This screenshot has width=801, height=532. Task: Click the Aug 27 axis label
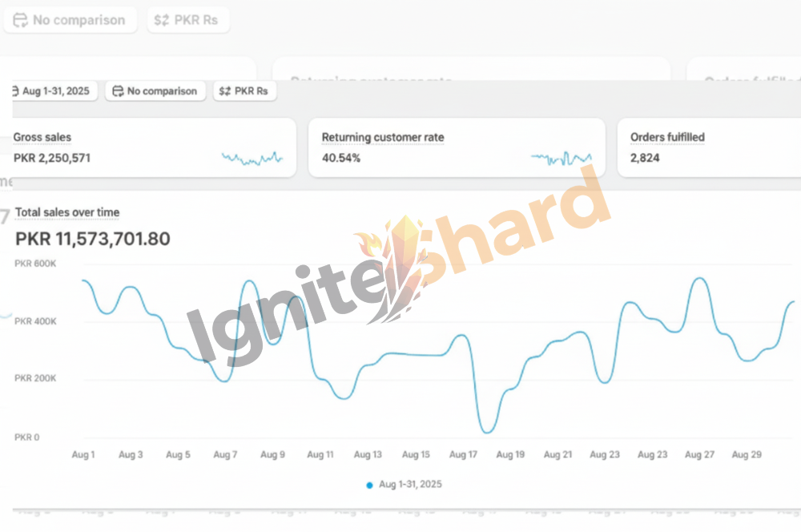699,454
